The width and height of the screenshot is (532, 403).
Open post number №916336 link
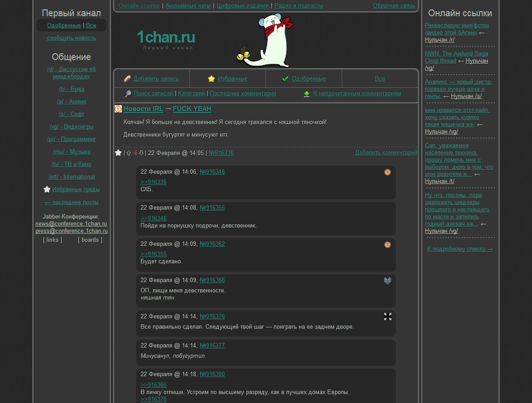point(221,153)
